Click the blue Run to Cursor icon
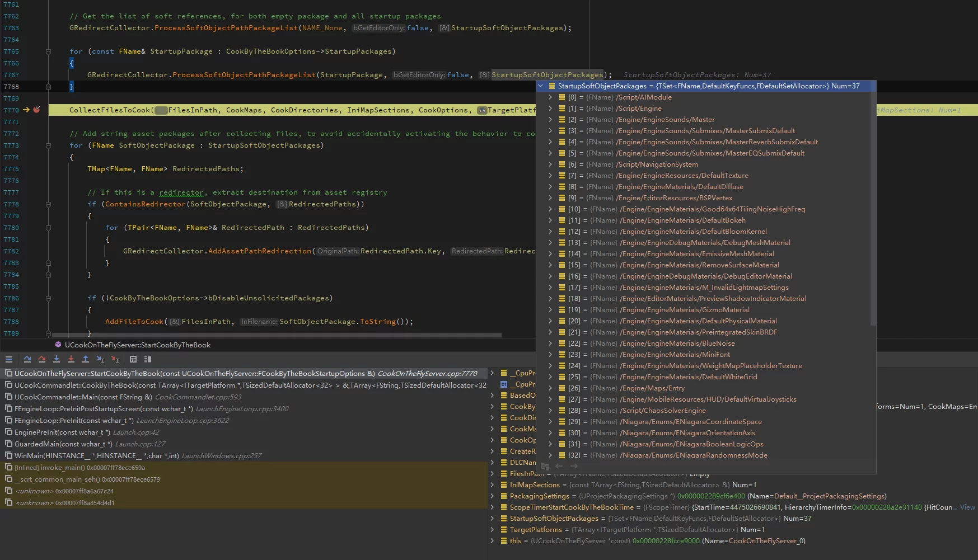The height and width of the screenshot is (560, 978). click(100, 359)
